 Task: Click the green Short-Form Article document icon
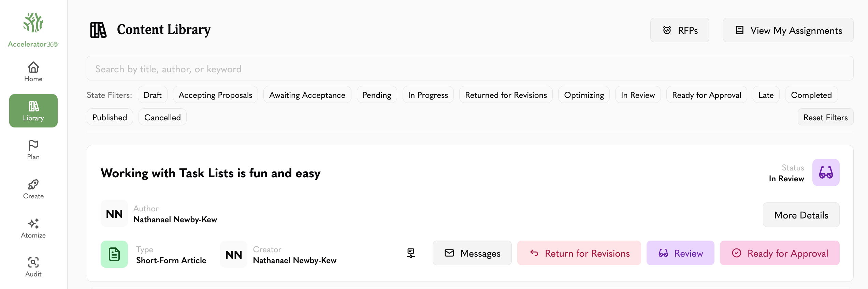click(x=114, y=254)
